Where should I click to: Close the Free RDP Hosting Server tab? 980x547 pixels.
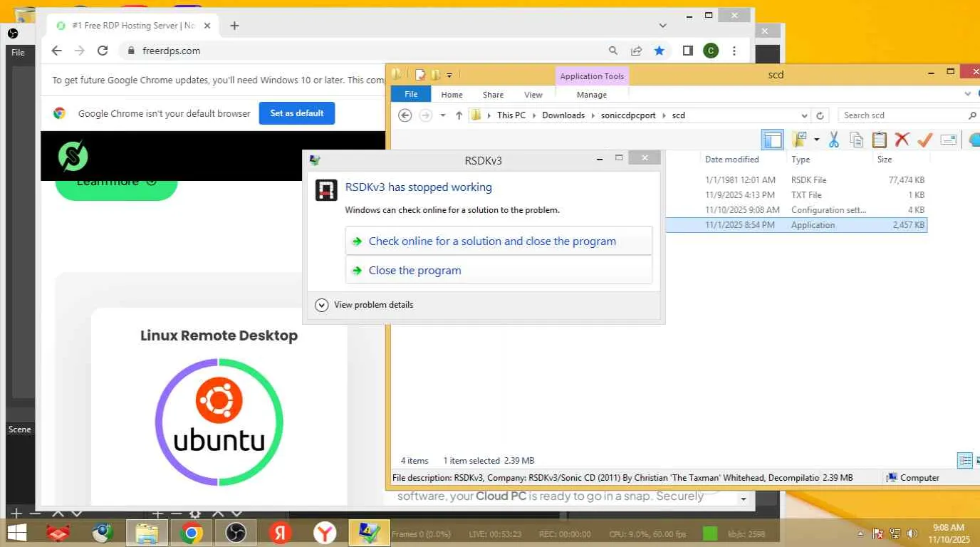(x=207, y=26)
